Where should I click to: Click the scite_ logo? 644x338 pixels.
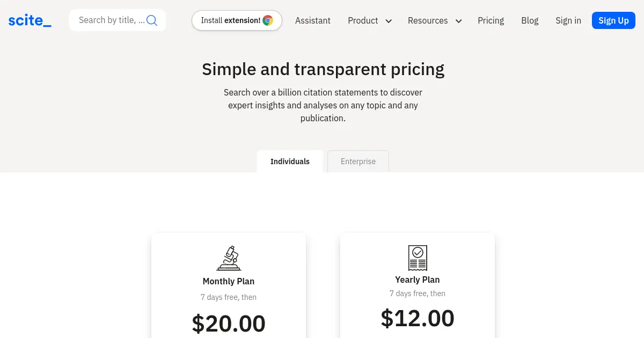tap(30, 20)
